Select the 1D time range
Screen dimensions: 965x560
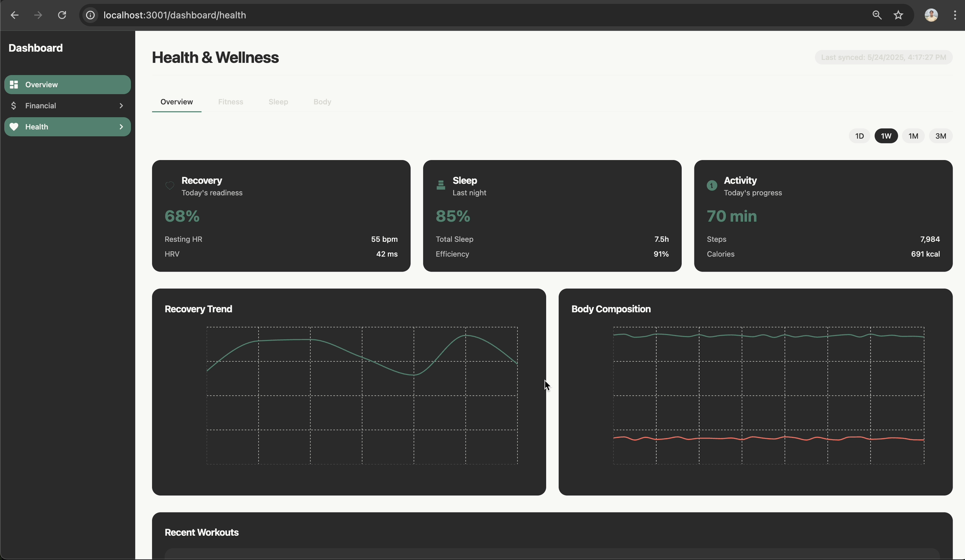point(859,136)
